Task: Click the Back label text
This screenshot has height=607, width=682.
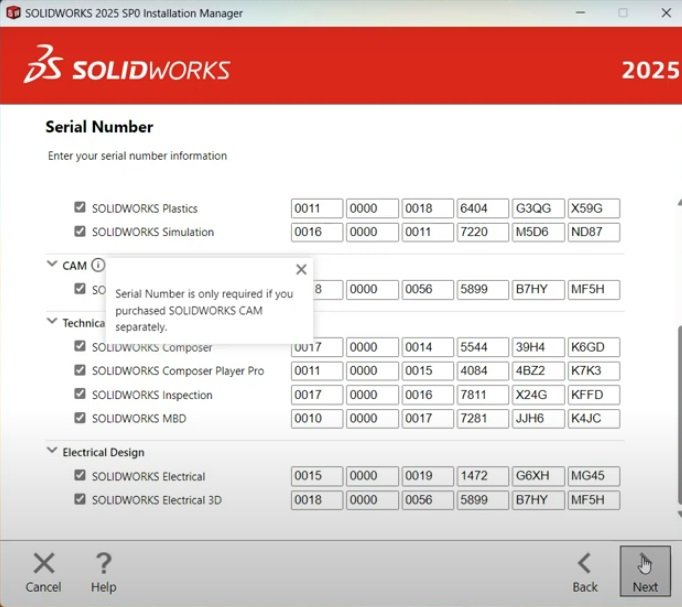Action: (585, 587)
